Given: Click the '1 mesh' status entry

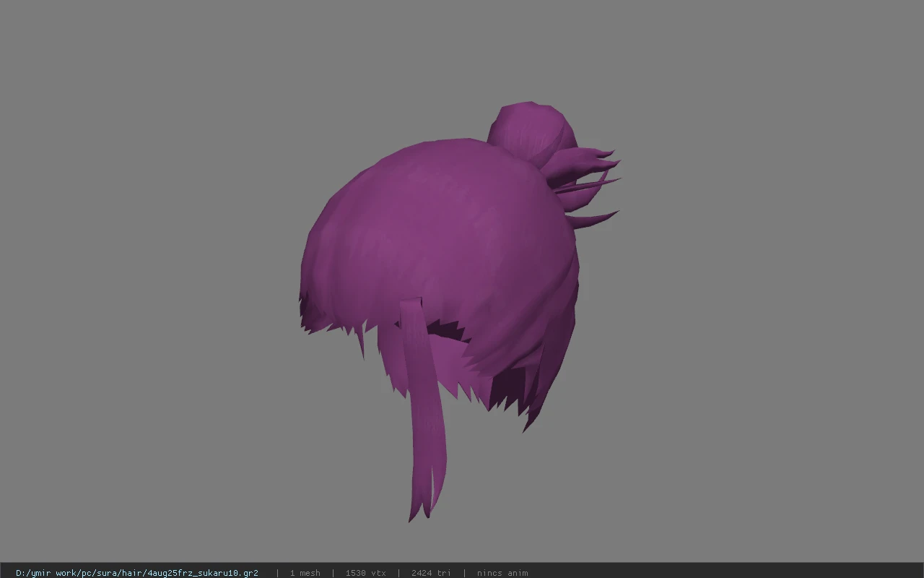Looking at the screenshot, I should (305, 573).
